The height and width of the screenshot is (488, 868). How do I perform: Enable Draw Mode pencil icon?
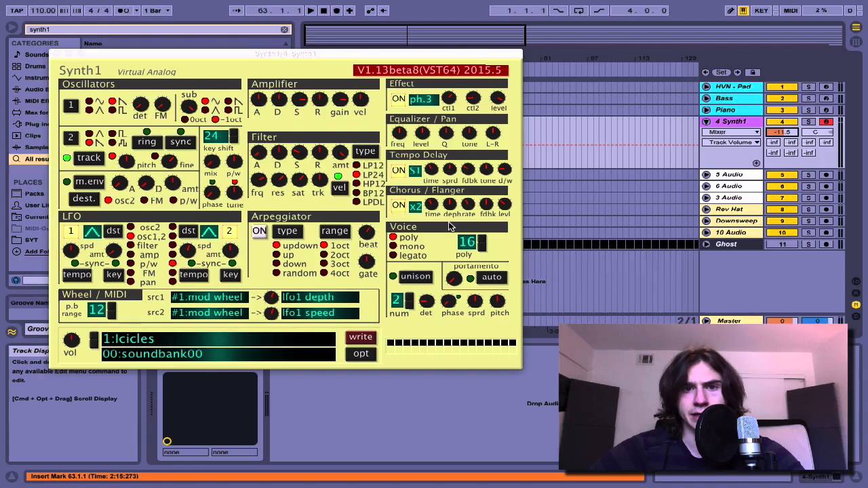coord(730,10)
